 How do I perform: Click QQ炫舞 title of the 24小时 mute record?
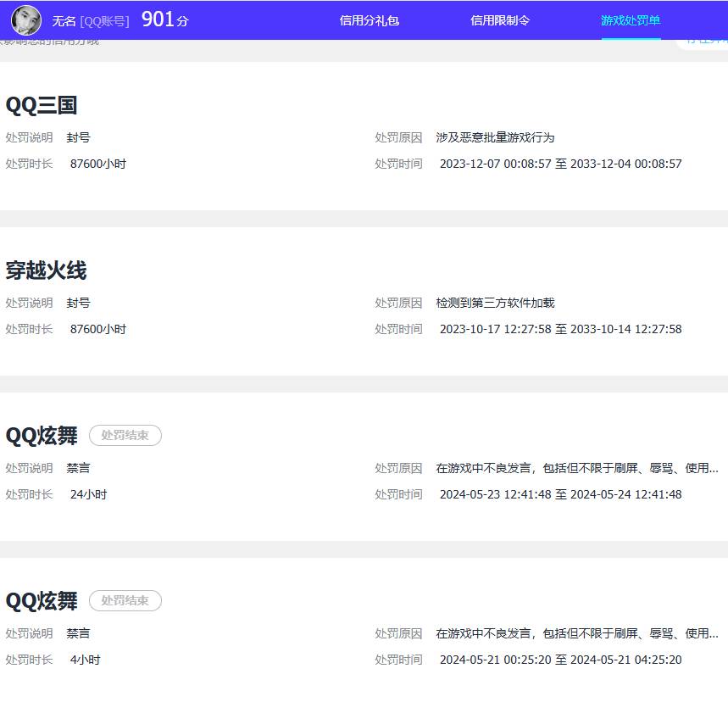pyautogui.click(x=42, y=436)
